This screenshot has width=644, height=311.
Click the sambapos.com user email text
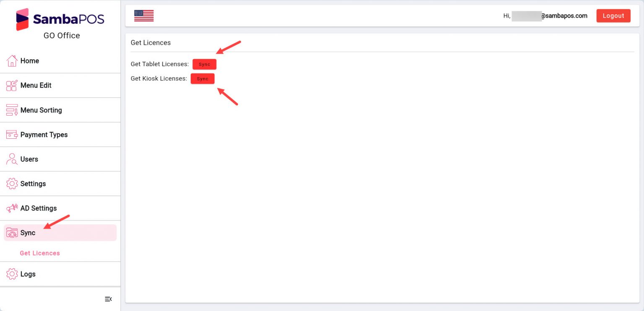(x=564, y=16)
